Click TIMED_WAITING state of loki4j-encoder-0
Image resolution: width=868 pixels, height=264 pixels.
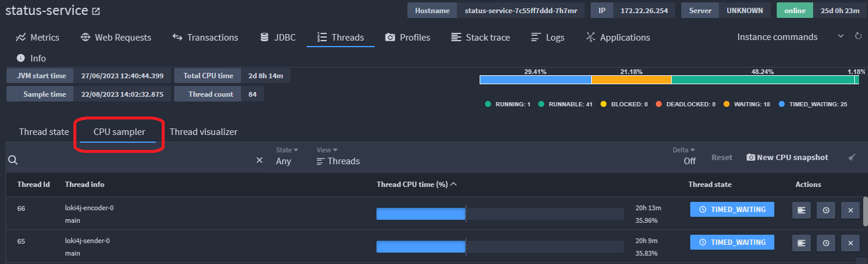coord(732,209)
